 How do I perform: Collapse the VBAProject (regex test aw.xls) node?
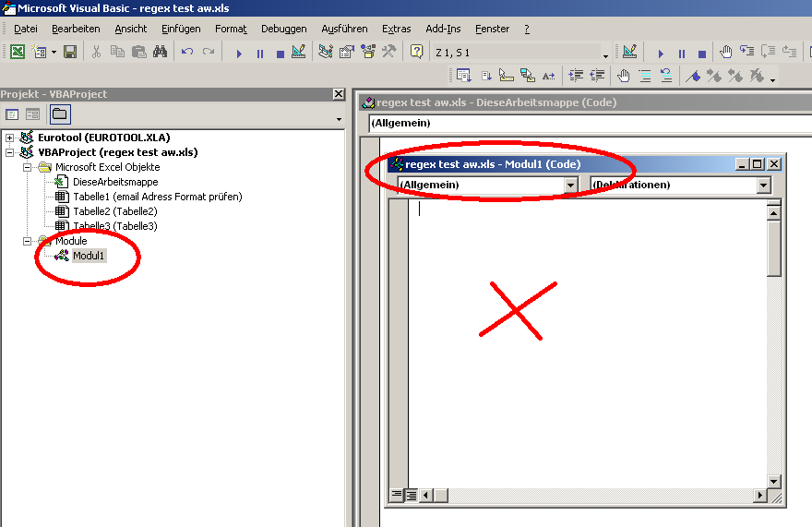click(x=9, y=152)
